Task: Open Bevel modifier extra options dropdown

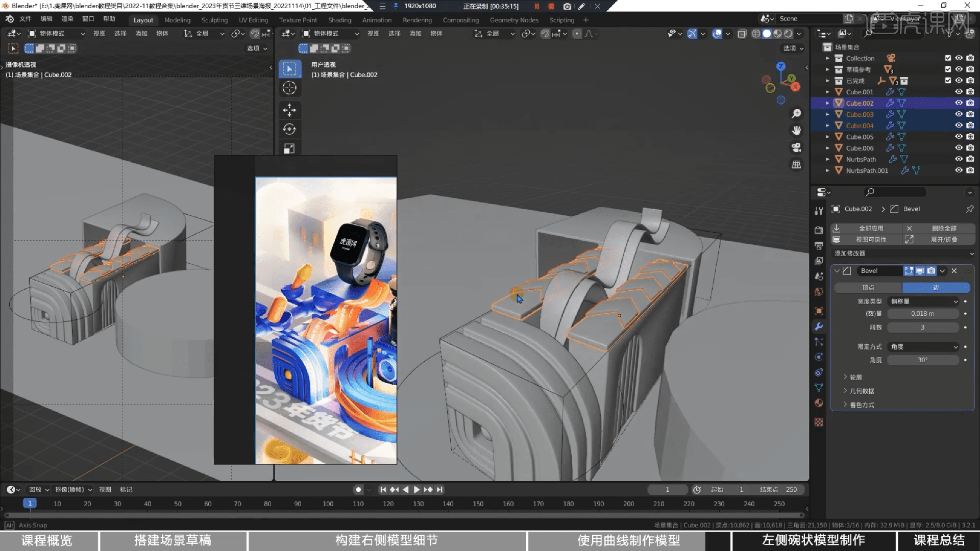Action: pyautogui.click(x=942, y=271)
